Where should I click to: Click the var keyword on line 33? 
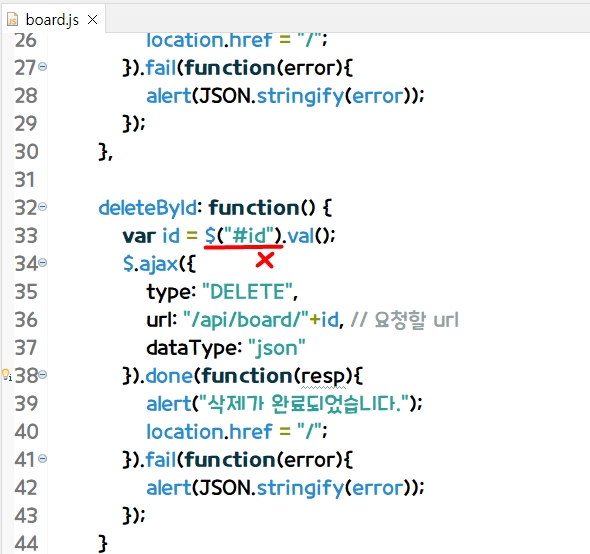tap(139, 236)
